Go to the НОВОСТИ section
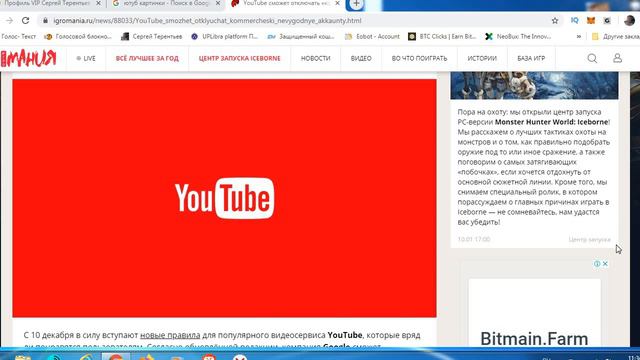 pyautogui.click(x=316, y=58)
